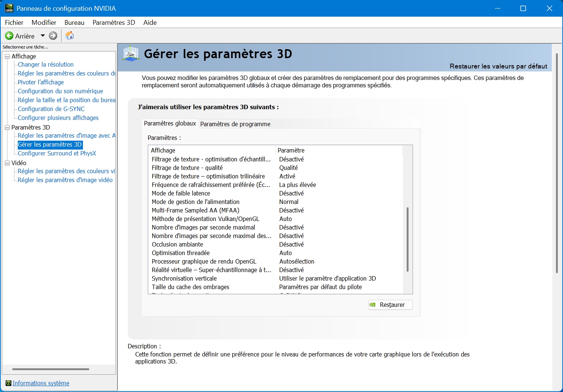
Task: Click the NVIDIA icon in the title bar
Action: click(9, 8)
